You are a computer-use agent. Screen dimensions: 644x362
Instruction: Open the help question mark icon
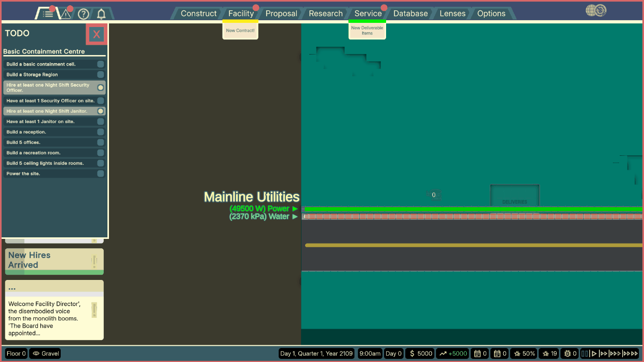click(x=83, y=14)
